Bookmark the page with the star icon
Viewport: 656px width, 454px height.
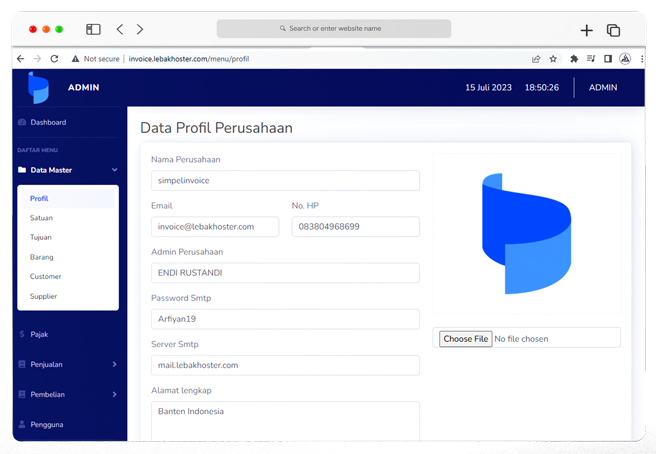tap(553, 59)
